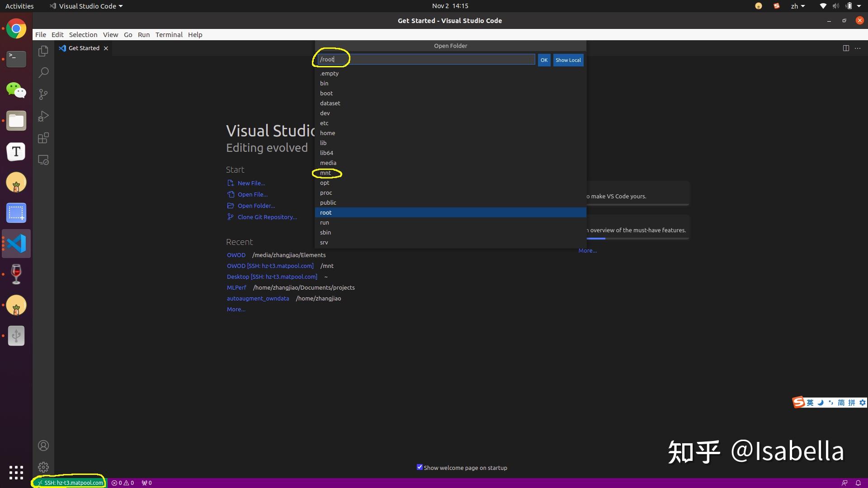
Task: Click the SSH hz-t3.matpool.com remote indicator
Action: [70, 483]
